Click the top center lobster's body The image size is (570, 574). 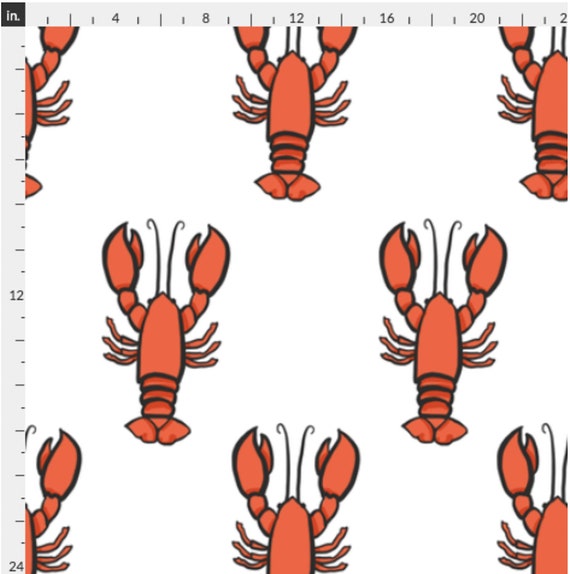(291, 97)
